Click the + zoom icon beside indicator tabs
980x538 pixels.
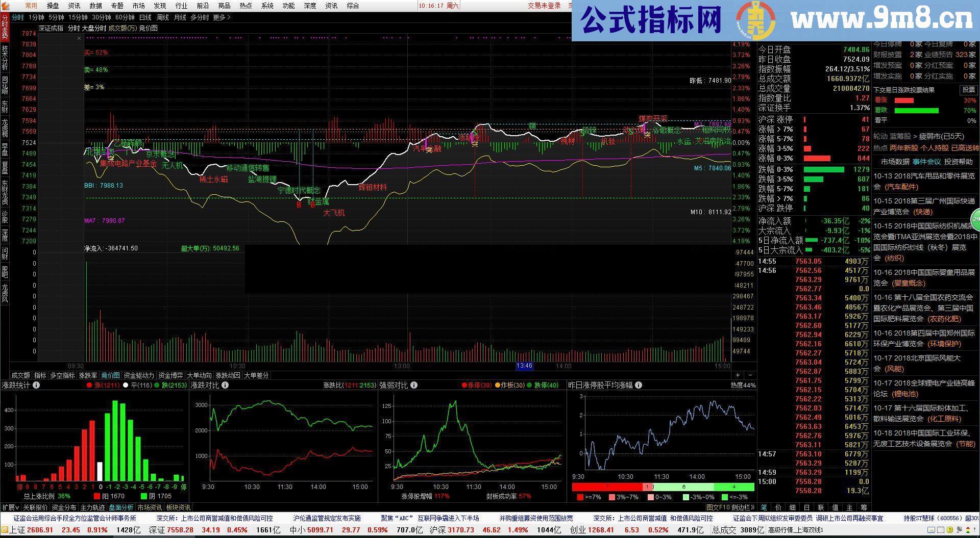click(x=737, y=375)
